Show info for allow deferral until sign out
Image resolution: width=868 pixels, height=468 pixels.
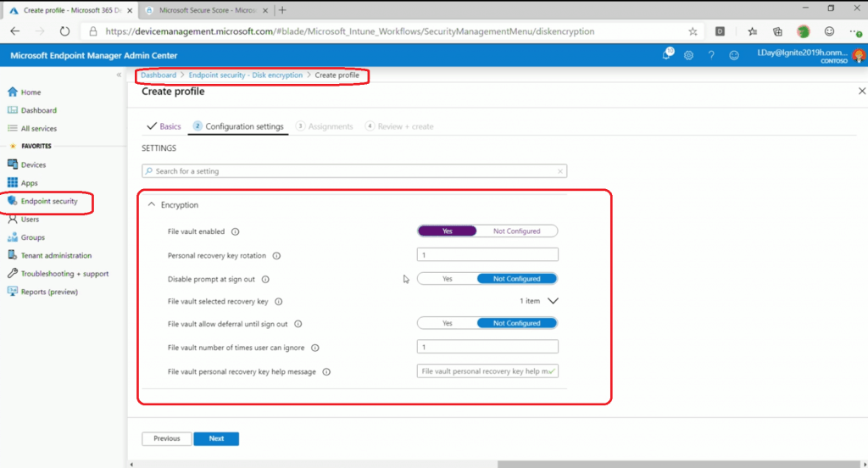[x=298, y=324]
